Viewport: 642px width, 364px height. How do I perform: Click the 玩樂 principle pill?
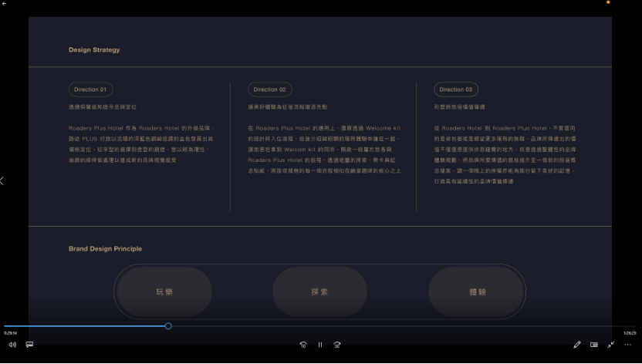164,292
